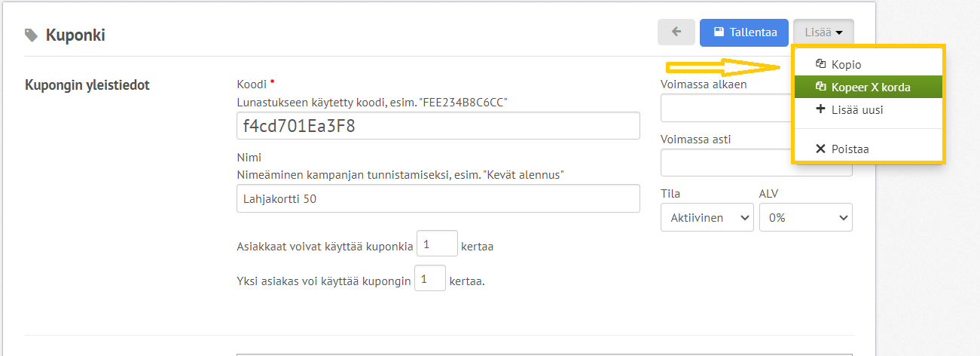Click the Yksi asiakas usage count field
Screen dimensions: 980x356
click(430, 279)
